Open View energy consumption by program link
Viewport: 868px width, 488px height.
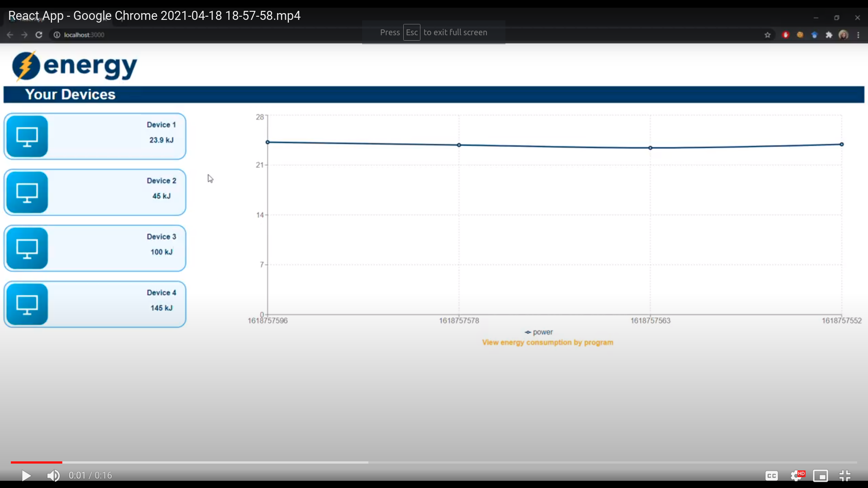point(547,343)
